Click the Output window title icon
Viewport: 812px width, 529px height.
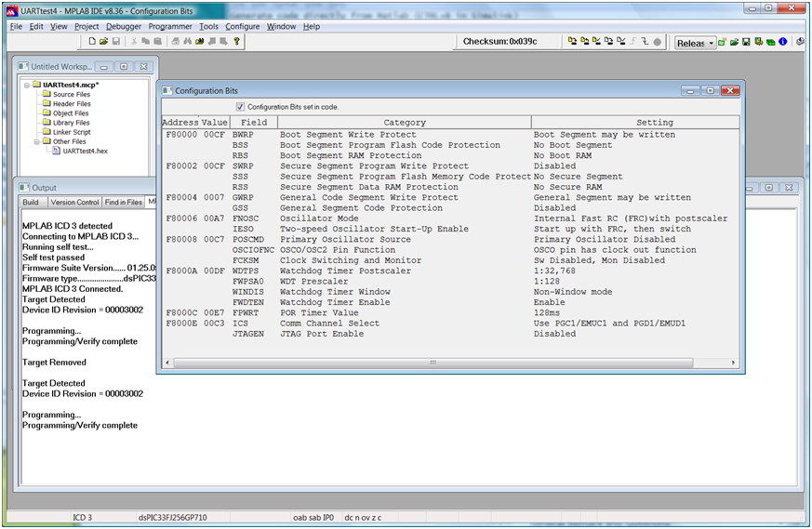(x=24, y=188)
